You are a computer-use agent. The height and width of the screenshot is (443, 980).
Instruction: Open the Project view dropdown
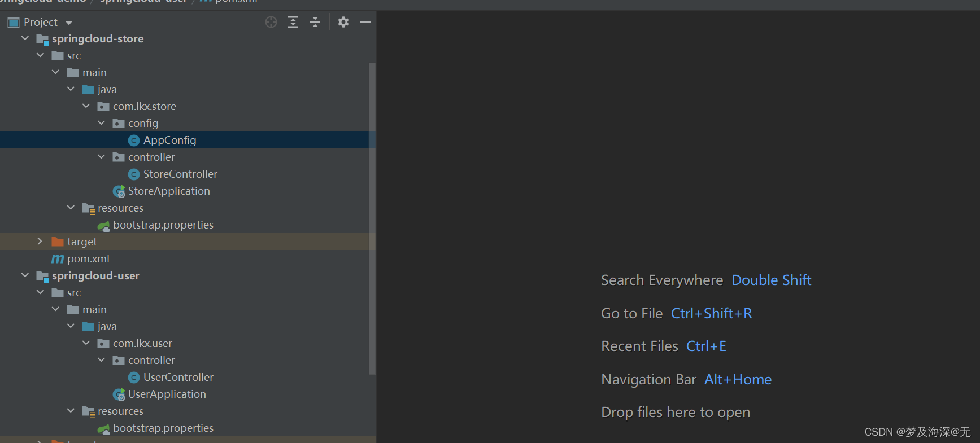[69, 23]
